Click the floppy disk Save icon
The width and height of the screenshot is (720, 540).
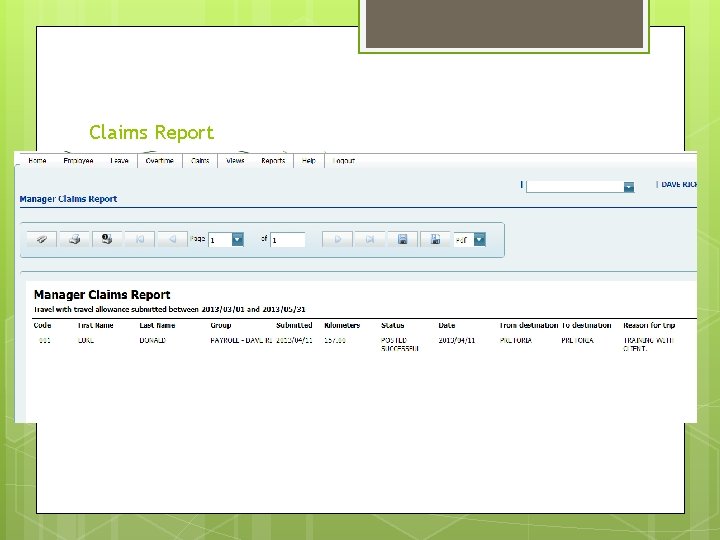(403, 239)
